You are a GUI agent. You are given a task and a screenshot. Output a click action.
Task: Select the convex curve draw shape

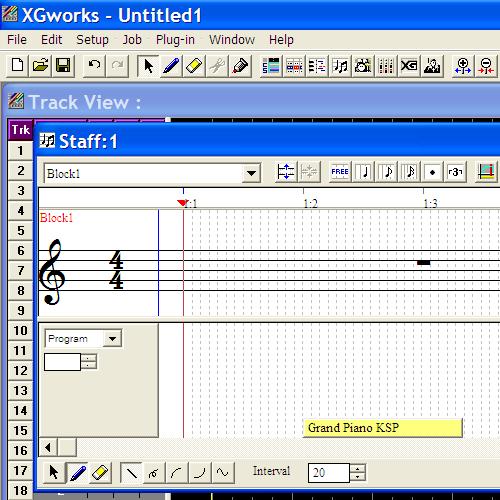coord(177,472)
